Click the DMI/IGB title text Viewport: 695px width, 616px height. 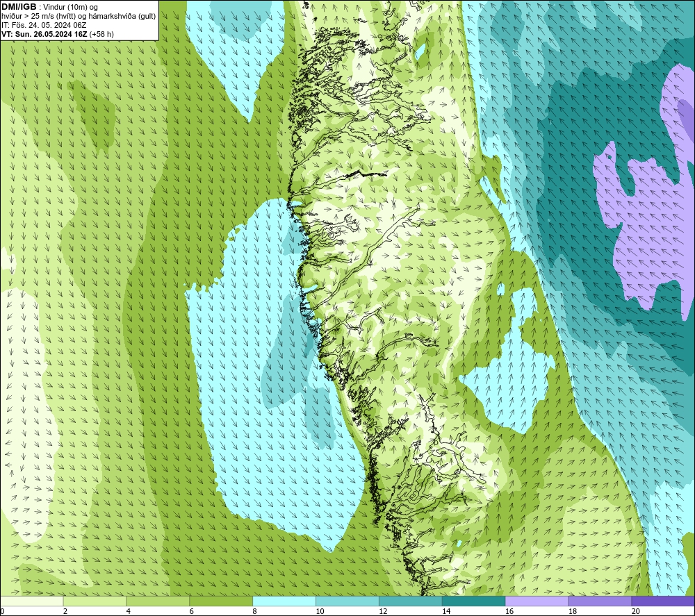(x=19, y=7)
